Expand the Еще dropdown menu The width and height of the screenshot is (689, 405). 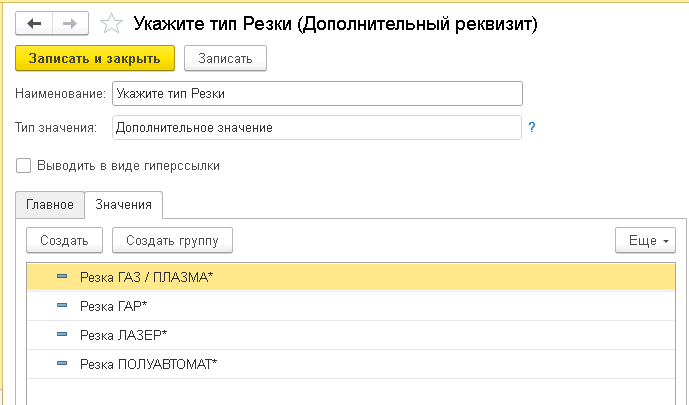click(x=645, y=241)
